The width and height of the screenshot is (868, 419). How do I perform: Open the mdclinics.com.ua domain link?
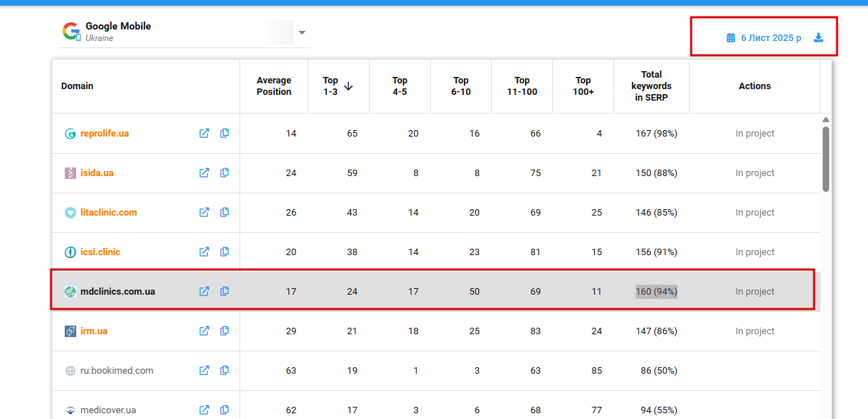118,291
